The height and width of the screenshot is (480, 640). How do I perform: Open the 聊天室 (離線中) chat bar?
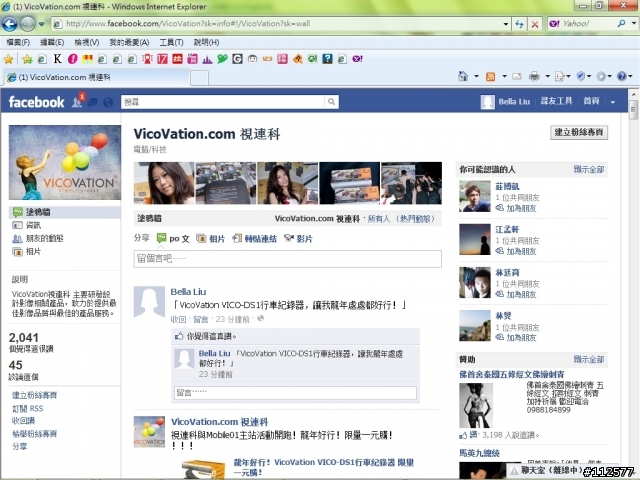pyautogui.click(x=546, y=470)
